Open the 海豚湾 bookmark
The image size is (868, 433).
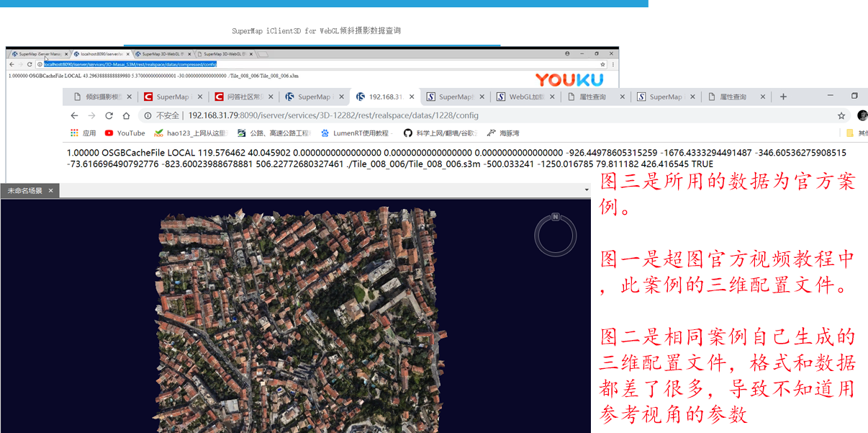click(x=503, y=133)
